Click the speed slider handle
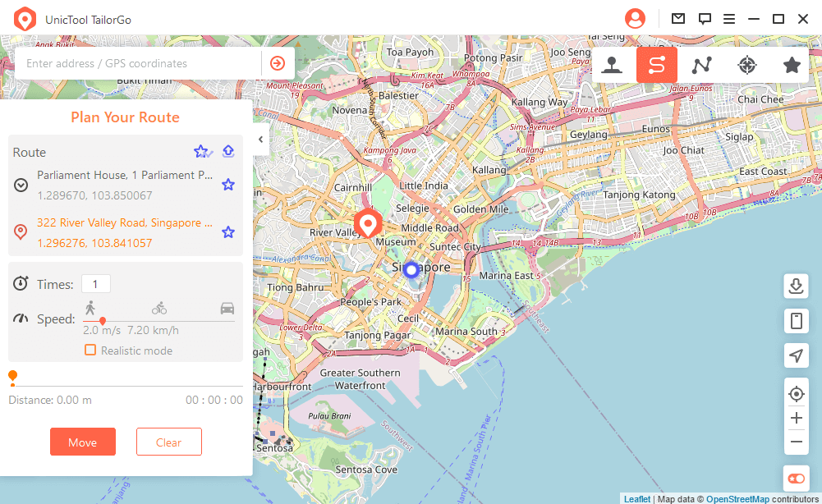 103,321
